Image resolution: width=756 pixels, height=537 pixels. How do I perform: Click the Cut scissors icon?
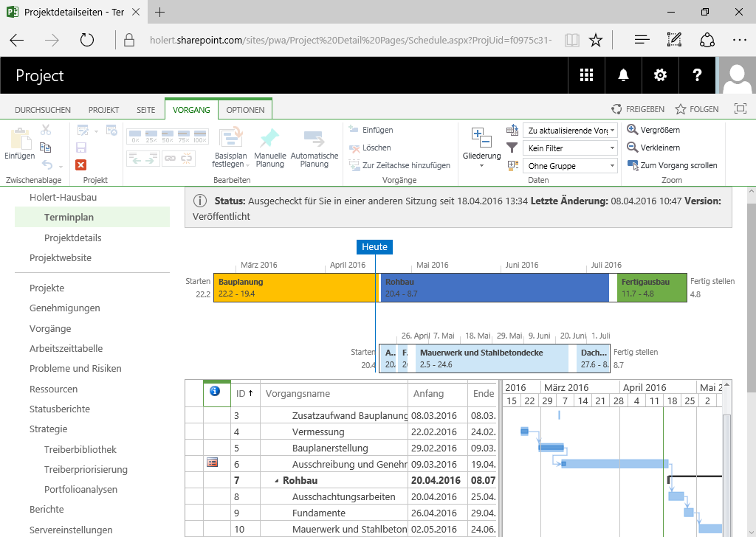pos(46,130)
